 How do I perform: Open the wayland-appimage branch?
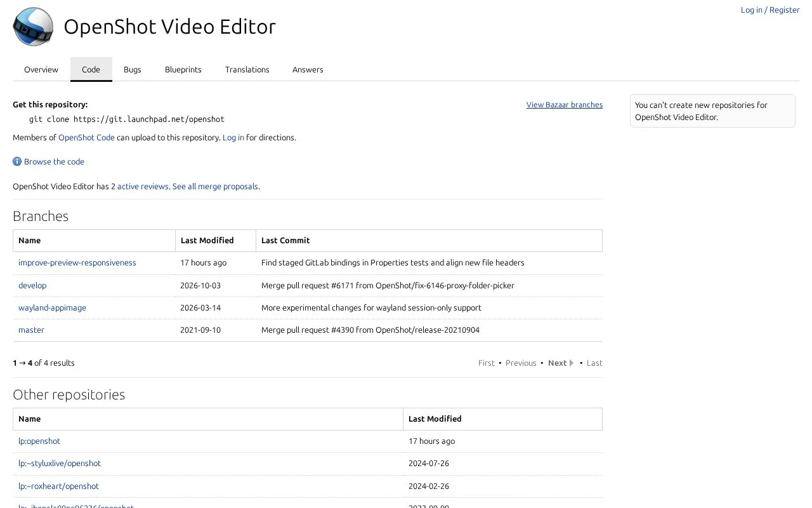tap(52, 307)
